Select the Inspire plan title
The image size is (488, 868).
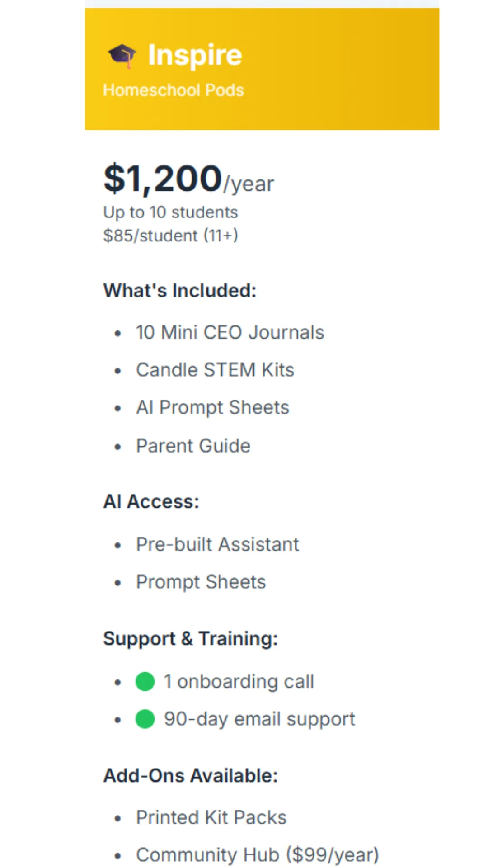195,55
